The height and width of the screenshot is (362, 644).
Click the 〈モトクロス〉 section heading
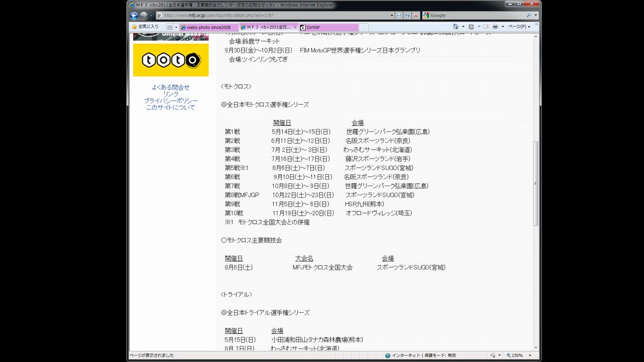pyautogui.click(x=236, y=86)
